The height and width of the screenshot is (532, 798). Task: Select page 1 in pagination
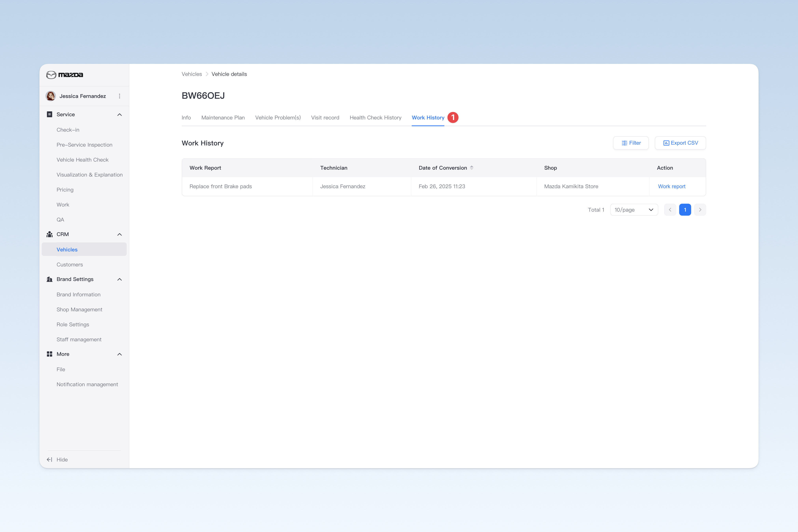click(685, 210)
